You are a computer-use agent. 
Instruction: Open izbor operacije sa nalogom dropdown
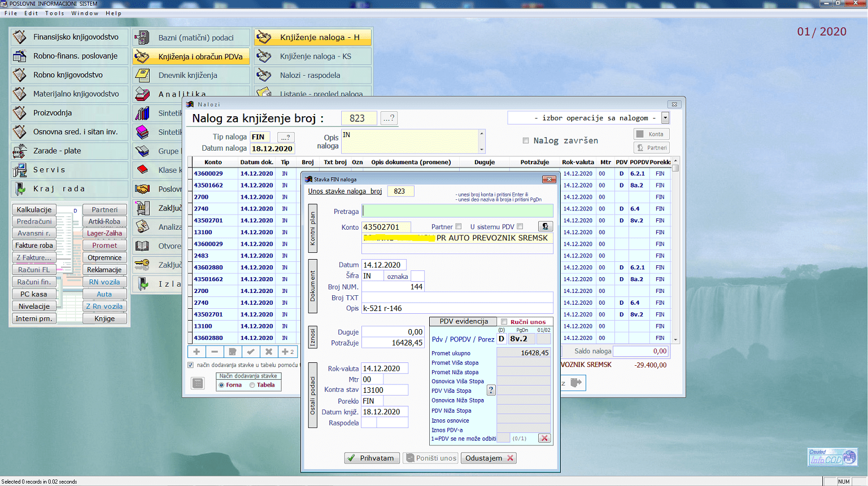tap(665, 118)
